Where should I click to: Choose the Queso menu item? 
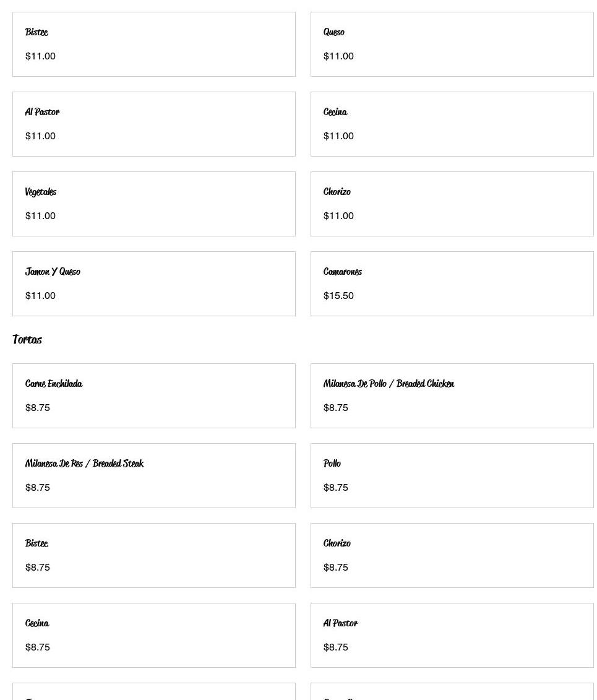452,44
